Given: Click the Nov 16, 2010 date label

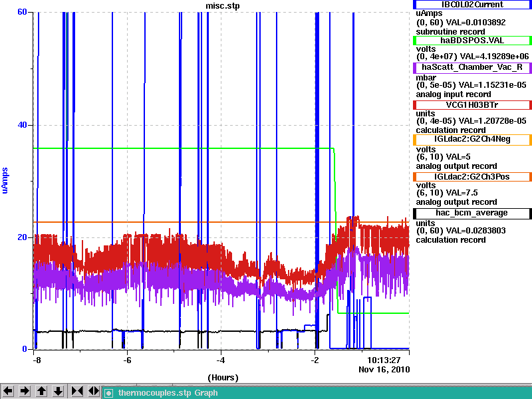Looking at the screenshot, I should point(384,370).
